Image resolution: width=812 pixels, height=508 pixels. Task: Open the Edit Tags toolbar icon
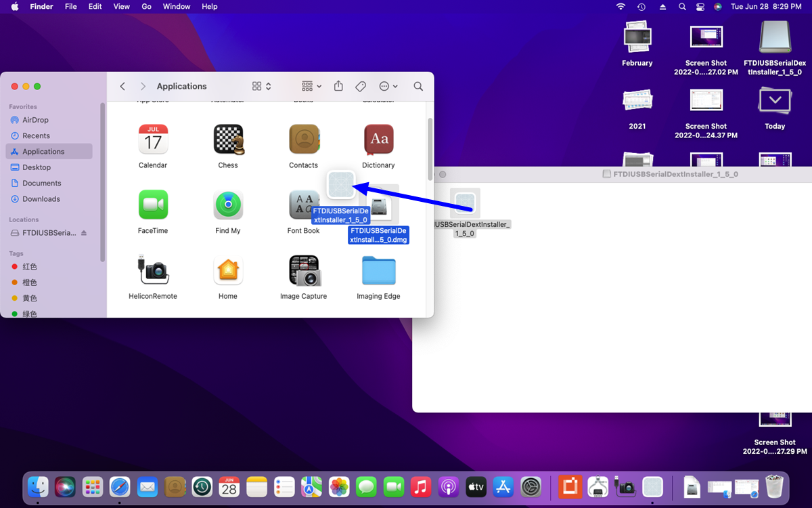[x=361, y=86]
